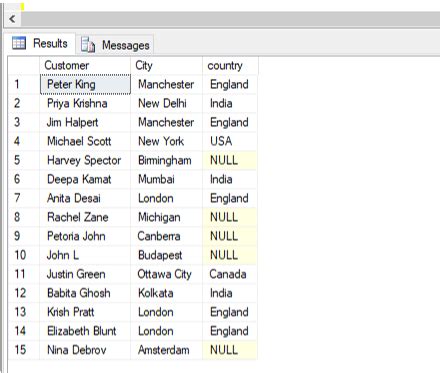Switch to the Messages tab
This screenshot has width=444, height=373.
115,45
